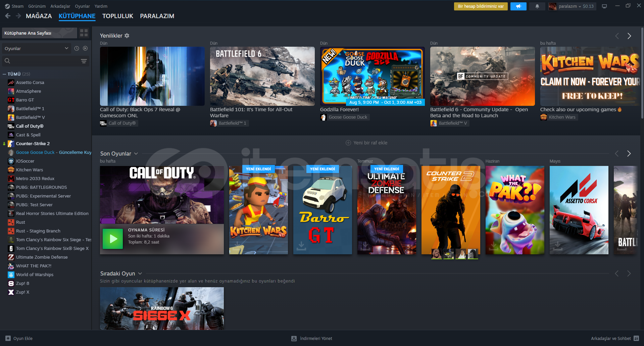This screenshot has width=644, height=346.
Task: Open the Yardım menu
Action: point(101,6)
